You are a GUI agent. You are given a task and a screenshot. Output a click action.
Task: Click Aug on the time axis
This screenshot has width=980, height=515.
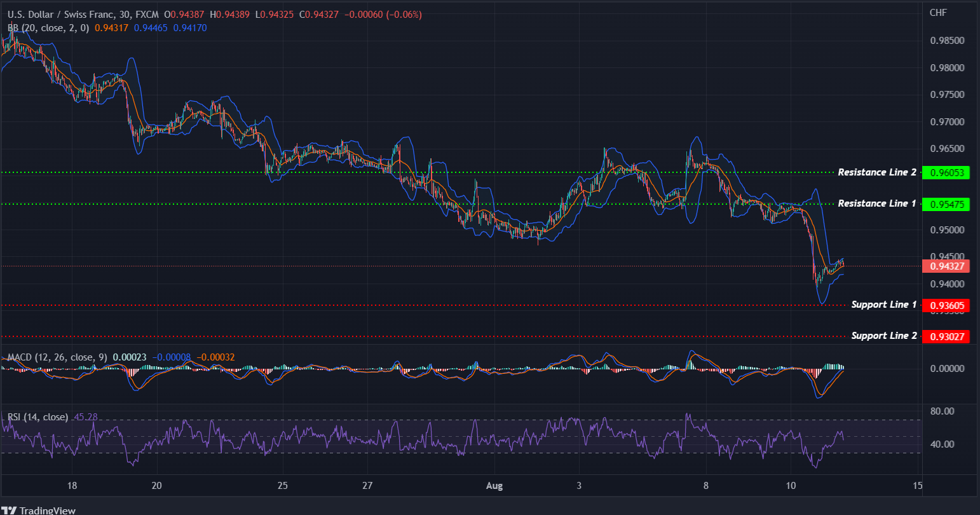point(494,485)
